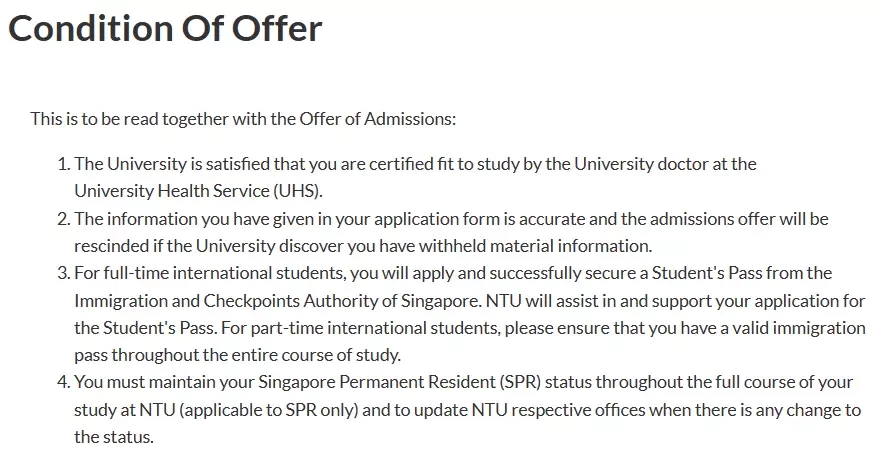Click 'University Health Service (UHS)' text
Screen dimensions: 885x449
pos(198,191)
